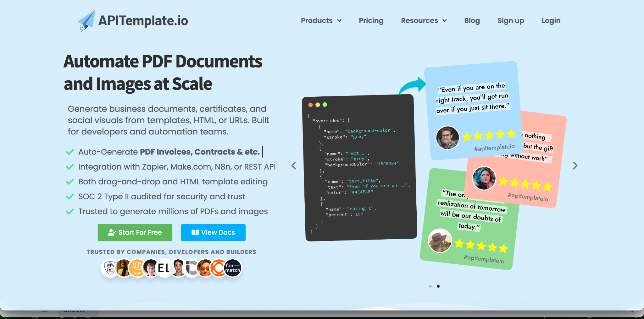The width and height of the screenshot is (644, 319).
Task: Click the book icon on View Docs
Action: pos(195,232)
